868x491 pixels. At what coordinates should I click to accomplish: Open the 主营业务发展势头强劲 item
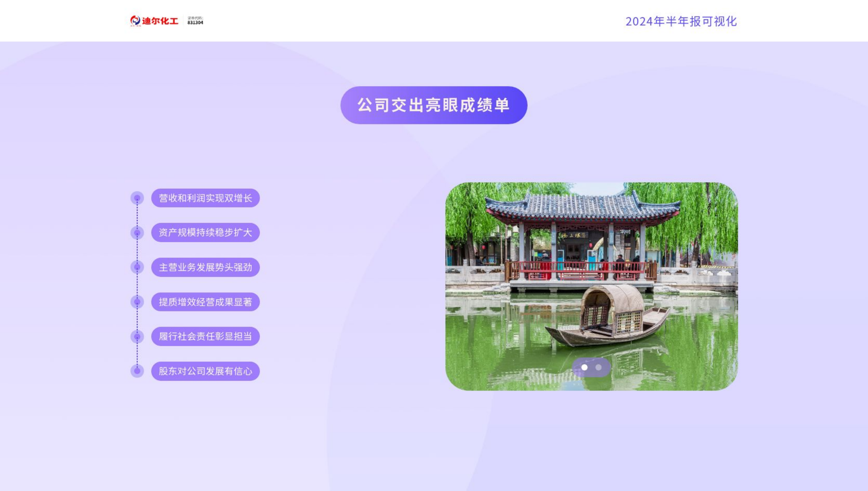point(205,267)
